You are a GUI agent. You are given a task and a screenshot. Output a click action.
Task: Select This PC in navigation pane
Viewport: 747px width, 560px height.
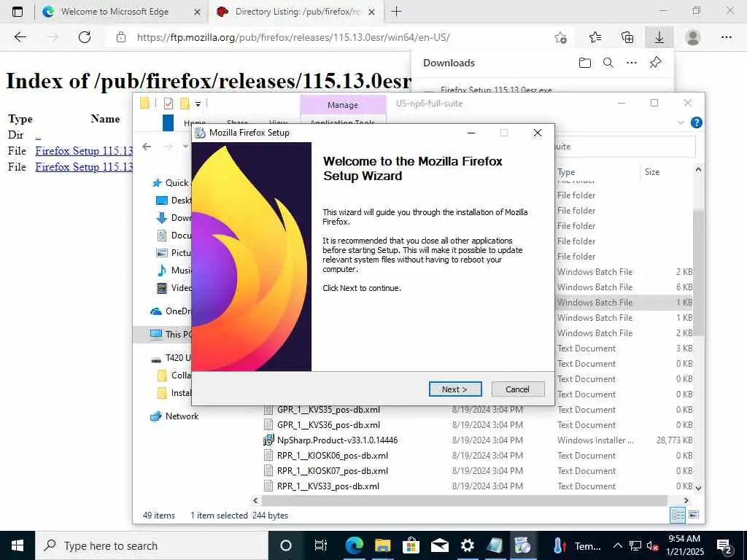[171, 334]
